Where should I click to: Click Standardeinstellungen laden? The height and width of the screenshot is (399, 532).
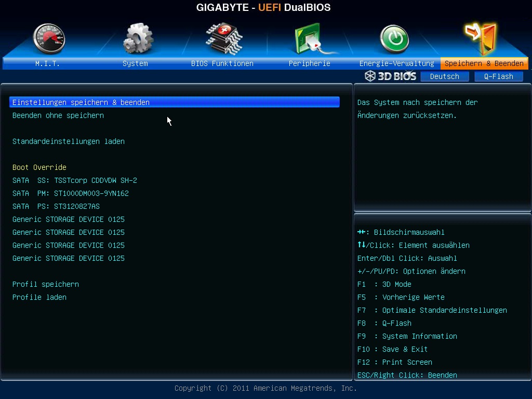(69, 141)
